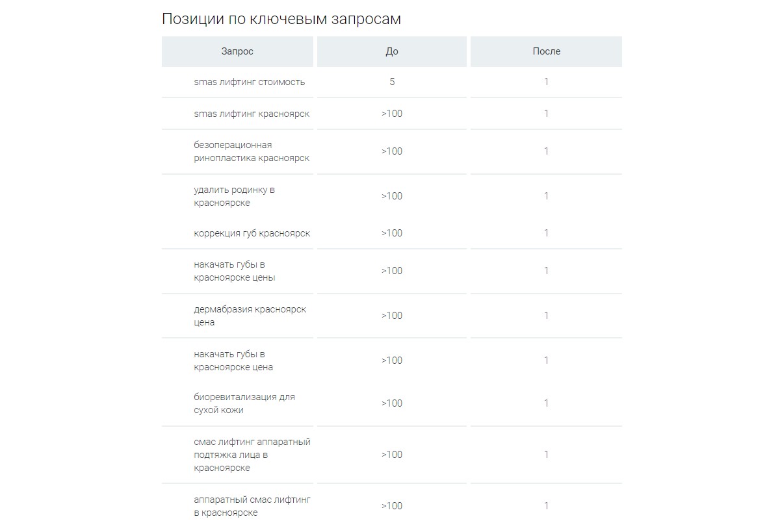Click the 'После' column header

546,51
